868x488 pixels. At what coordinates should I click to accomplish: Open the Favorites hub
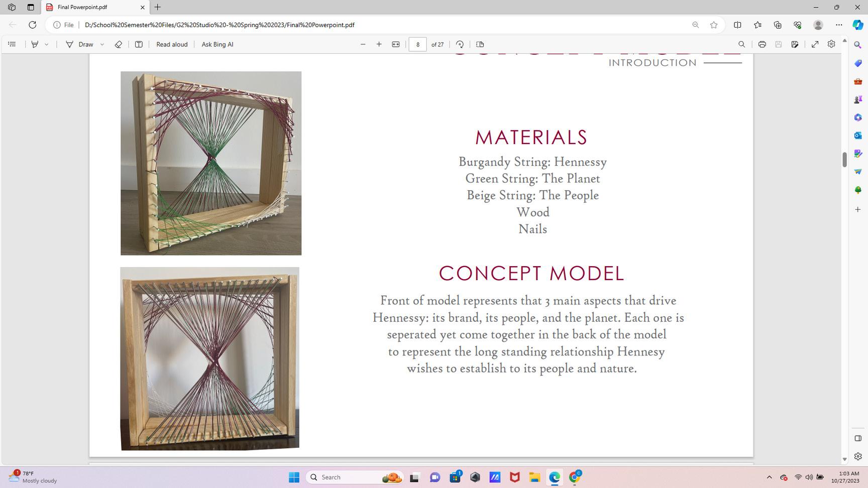[757, 25]
